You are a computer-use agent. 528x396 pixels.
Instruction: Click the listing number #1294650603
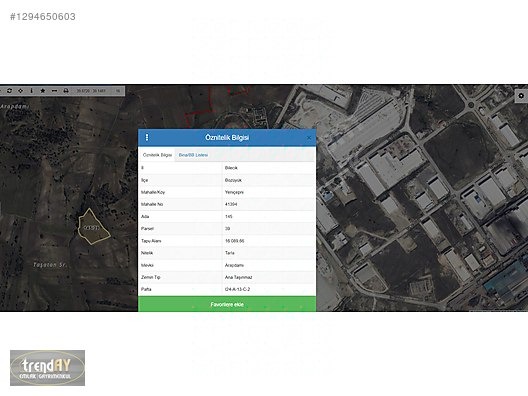pos(43,17)
